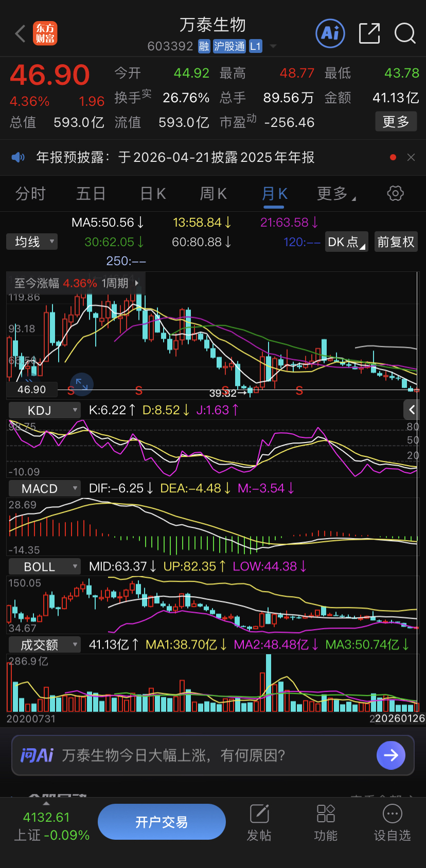Tap the 融 margin badge
426x868 pixels.
point(204,46)
